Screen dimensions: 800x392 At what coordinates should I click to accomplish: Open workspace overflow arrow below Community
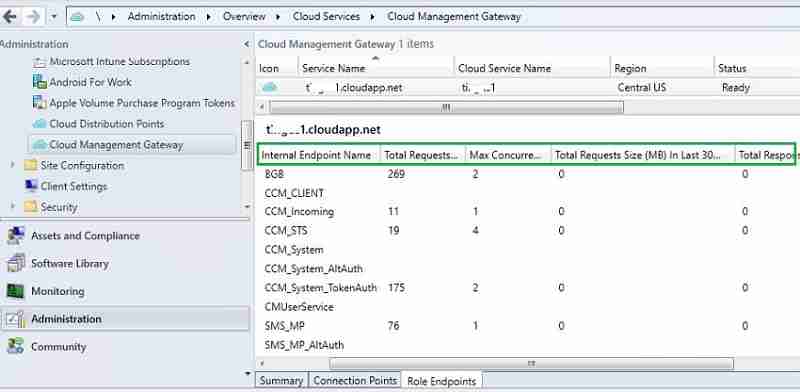(248, 374)
